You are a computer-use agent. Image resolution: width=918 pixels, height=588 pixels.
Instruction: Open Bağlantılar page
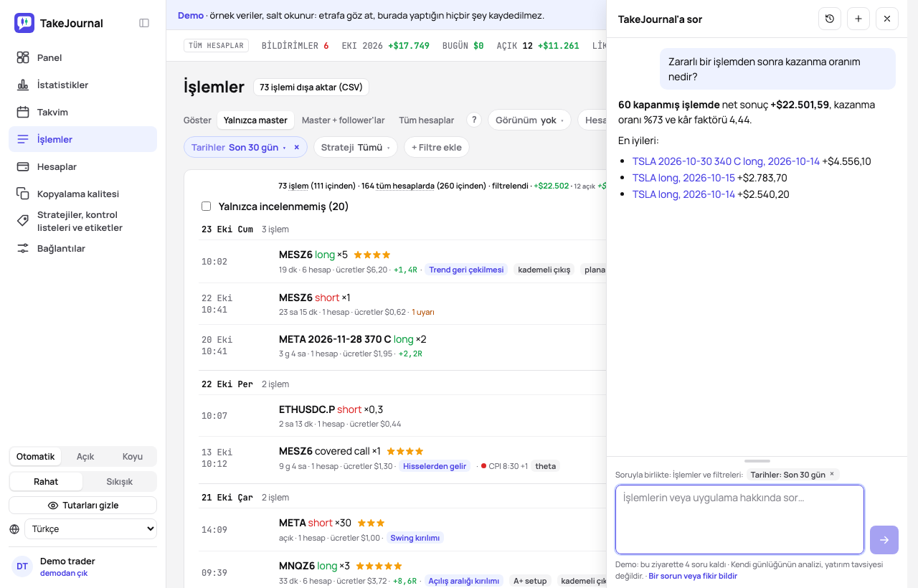tap(82, 248)
